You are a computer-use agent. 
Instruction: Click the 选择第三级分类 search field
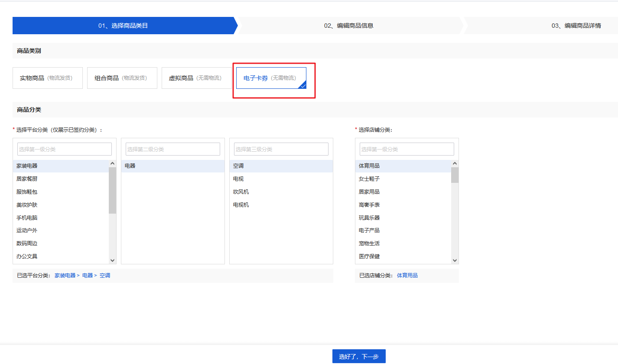[281, 149]
